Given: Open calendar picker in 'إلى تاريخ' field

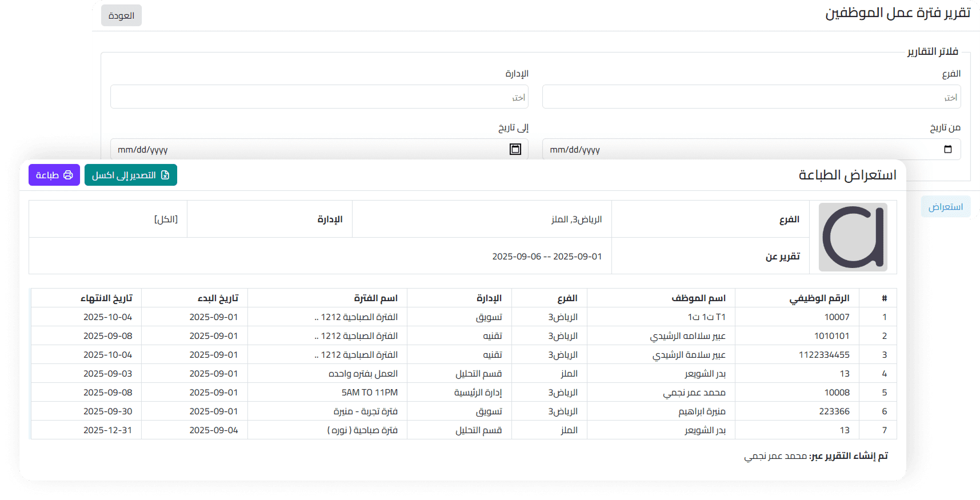Looking at the screenshot, I should 515,150.
